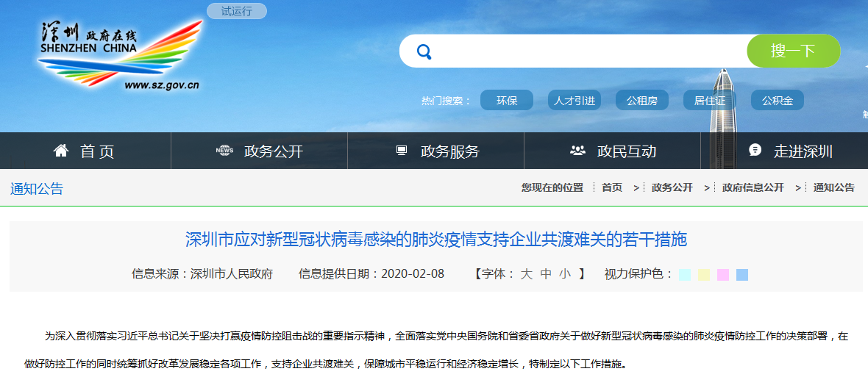
Task: Go to 政府信息公开 in the breadcrumb
Action: (x=753, y=187)
